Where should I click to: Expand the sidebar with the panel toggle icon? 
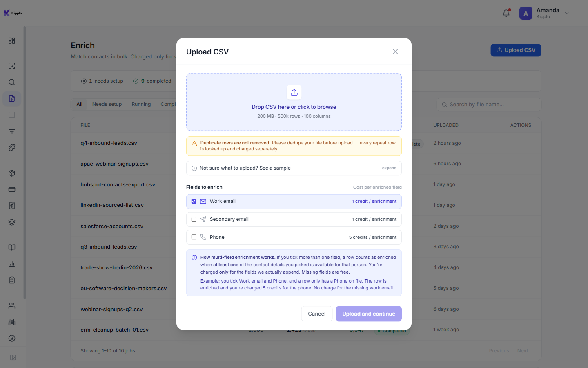[x=13, y=357]
